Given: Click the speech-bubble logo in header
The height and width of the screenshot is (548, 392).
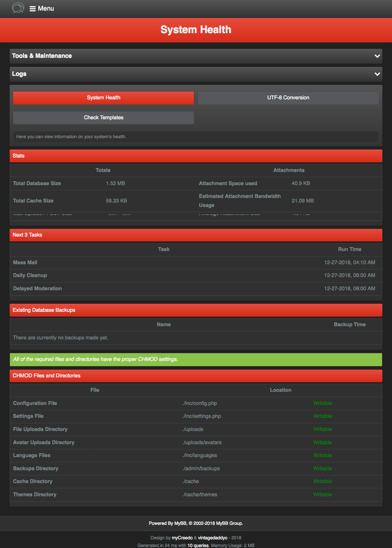Looking at the screenshot, I should 18,8.
